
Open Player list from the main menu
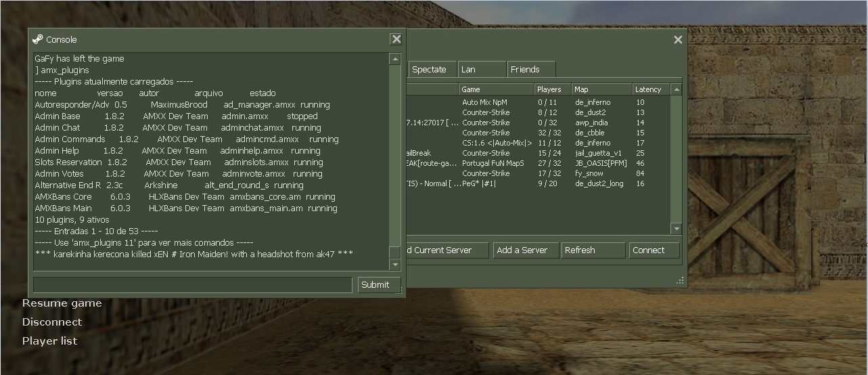pos(50,341)
